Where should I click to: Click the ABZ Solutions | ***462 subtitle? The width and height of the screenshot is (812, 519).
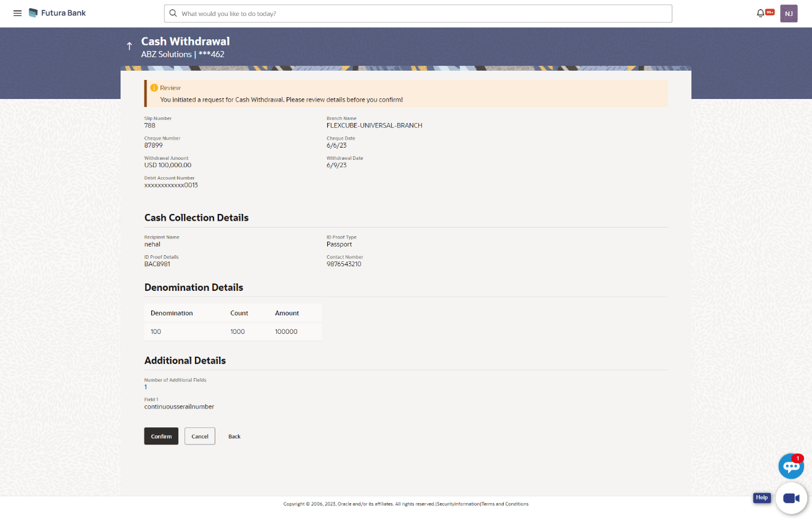pos(183,54)
